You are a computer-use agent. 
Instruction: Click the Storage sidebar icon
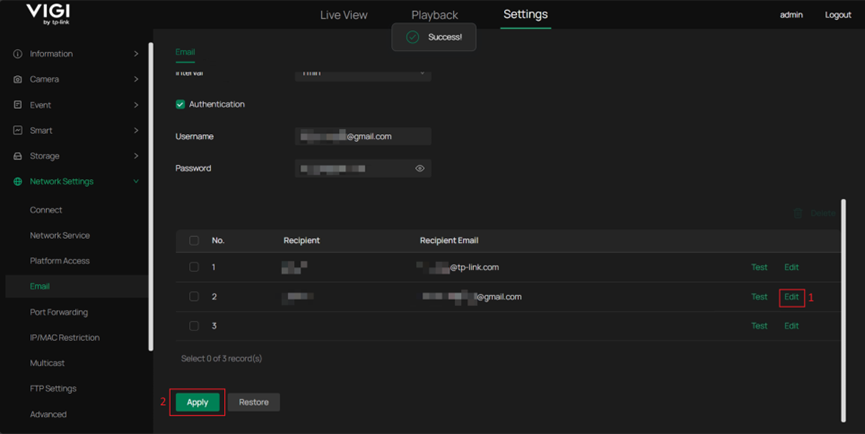[18, 156]
